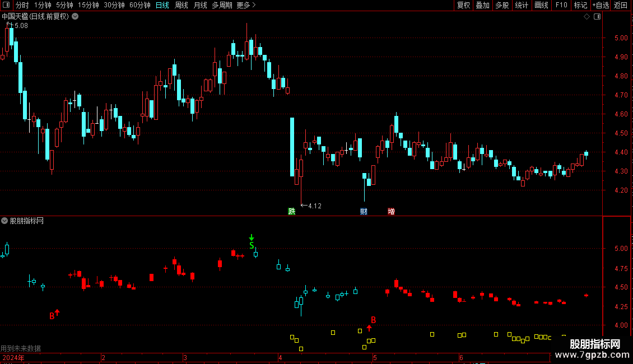The width and height of the screenshot is (633, 364).
Task: Click the blue 财 event marker
Action: point(364,212)
